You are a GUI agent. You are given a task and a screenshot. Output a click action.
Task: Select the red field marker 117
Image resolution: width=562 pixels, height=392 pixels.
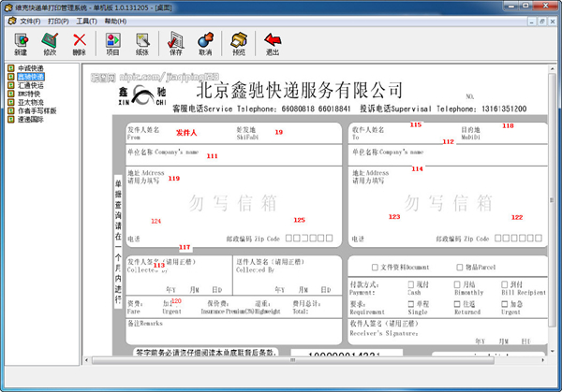pos(185,247)
